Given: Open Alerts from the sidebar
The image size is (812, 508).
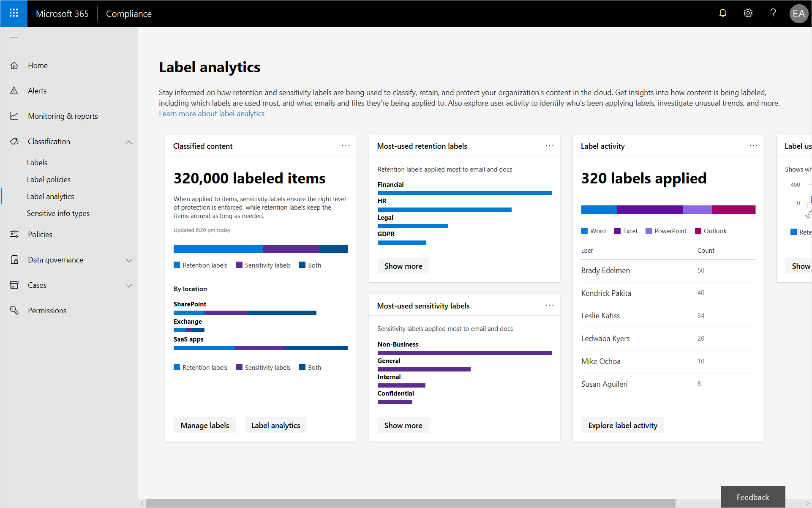Looking at the screenshot, I should click(37, 90).
